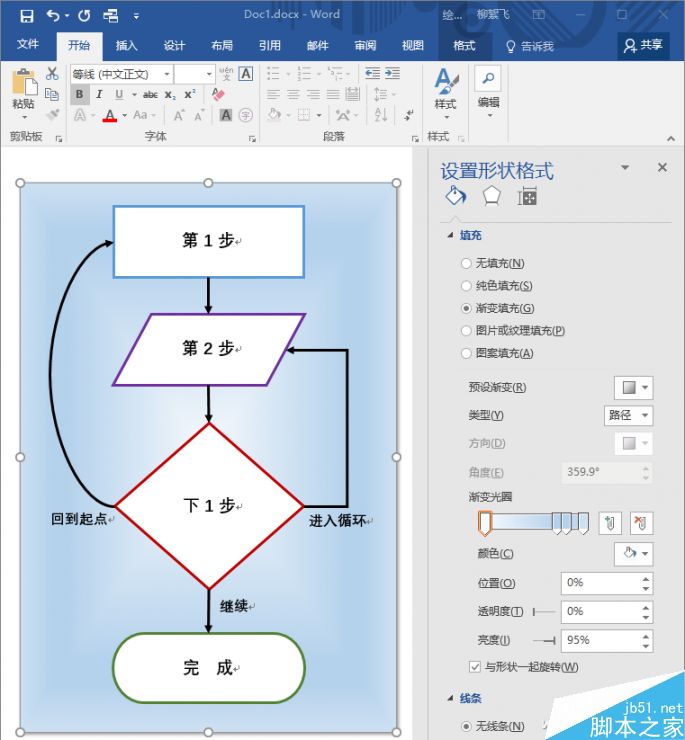
Task: Click the Styles gallery button
Action: (446, 93)
